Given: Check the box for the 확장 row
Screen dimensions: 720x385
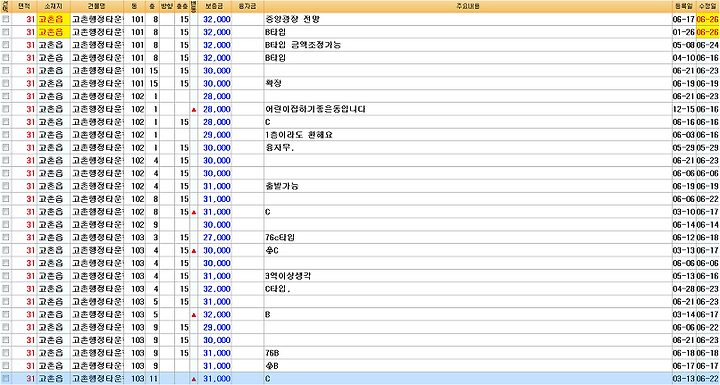Looking at the screenshot, I should pos(6,84).
